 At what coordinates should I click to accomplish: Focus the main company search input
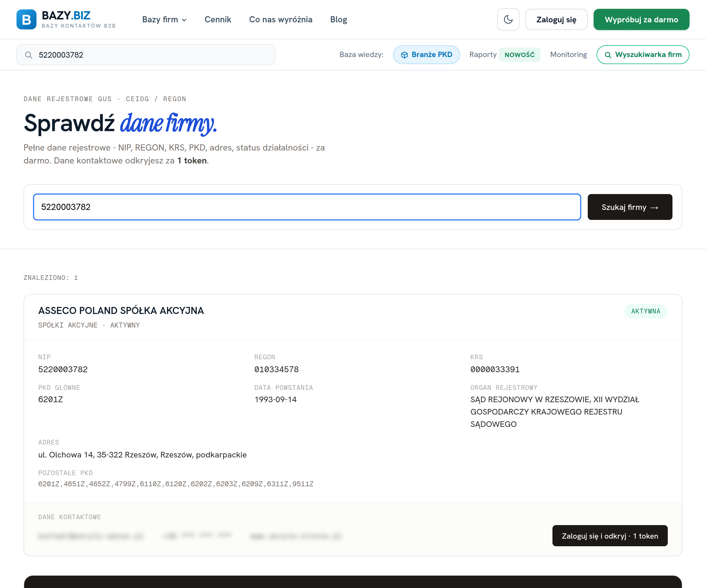point(307,207)
